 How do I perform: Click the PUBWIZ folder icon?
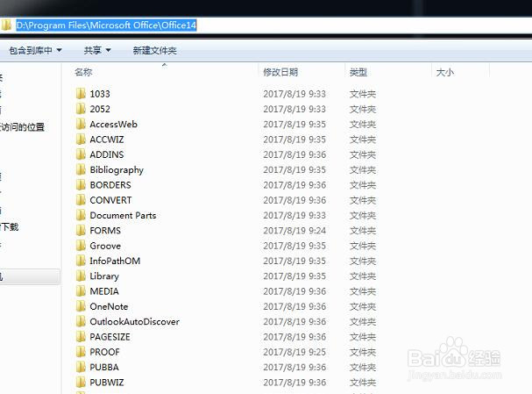pyautogui.click(x=81, y=382)
